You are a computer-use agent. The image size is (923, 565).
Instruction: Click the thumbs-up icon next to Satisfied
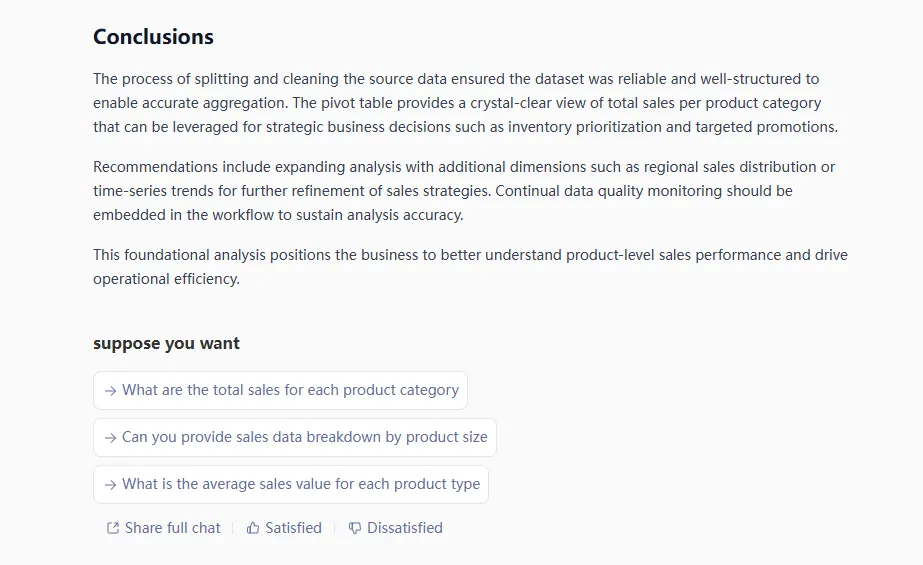point(253,528)
